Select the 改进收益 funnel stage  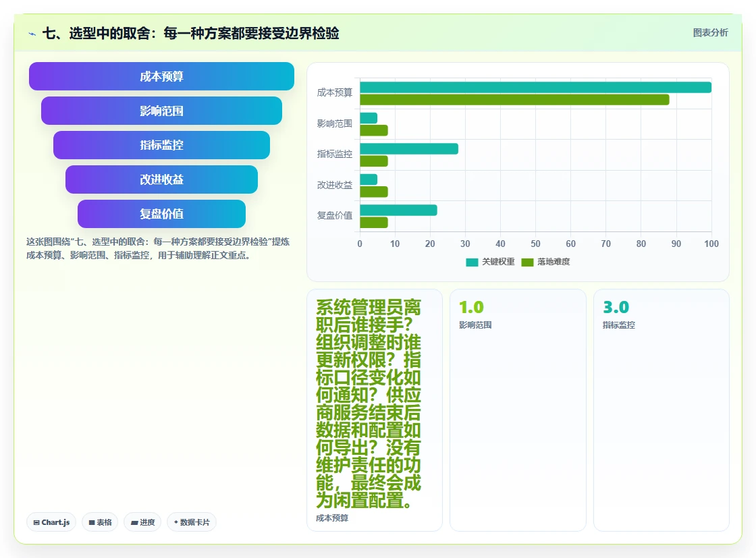(161, 179)
